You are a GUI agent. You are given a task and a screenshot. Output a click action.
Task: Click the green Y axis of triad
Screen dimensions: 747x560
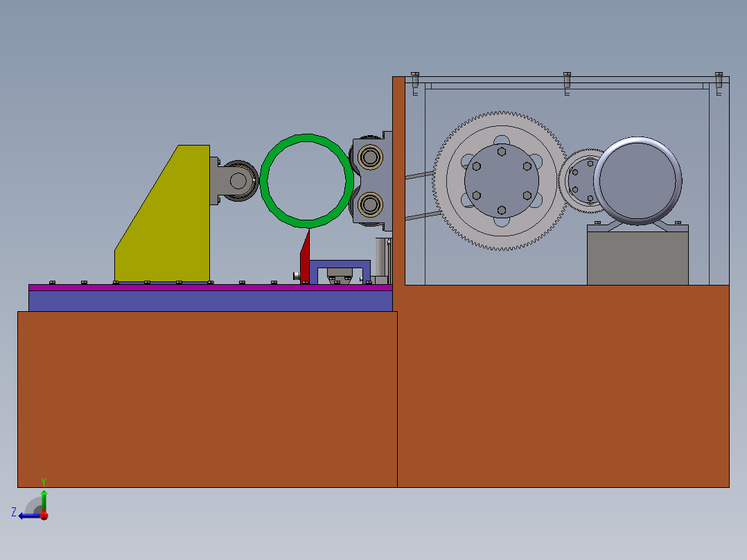[x=44, y=500]
